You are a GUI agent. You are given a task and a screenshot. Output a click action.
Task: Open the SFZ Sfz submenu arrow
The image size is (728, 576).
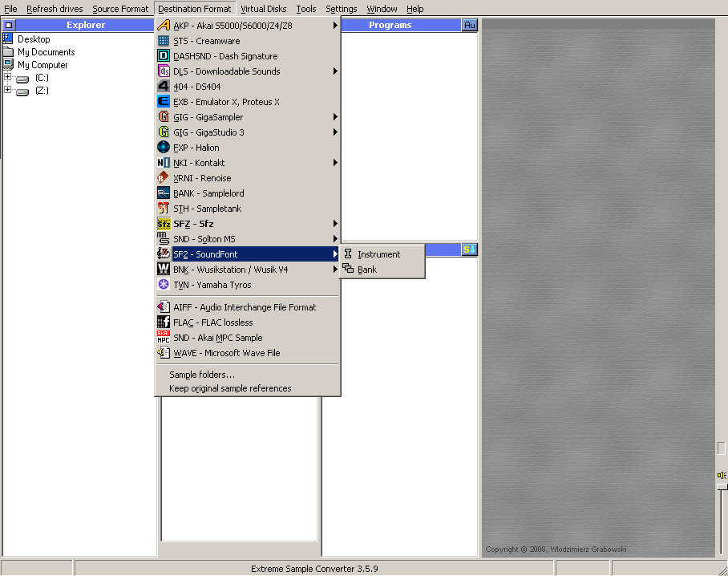coord(335,224)
